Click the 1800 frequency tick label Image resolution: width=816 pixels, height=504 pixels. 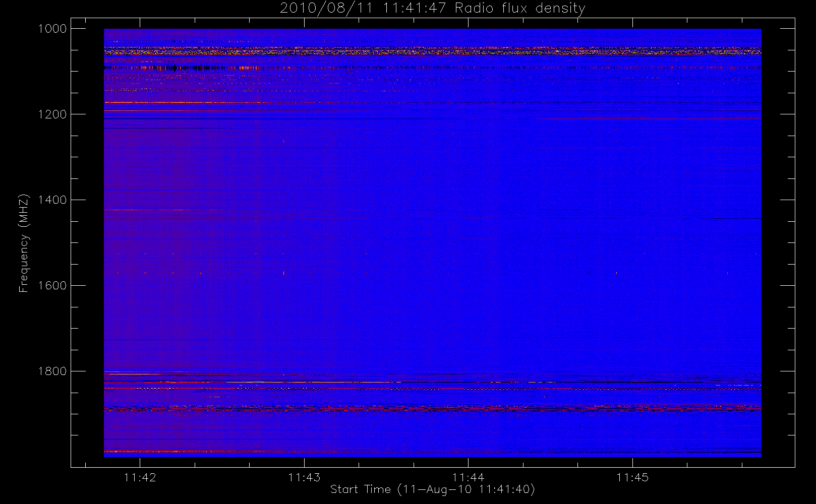pyautogui.click(x=52, y=371)
